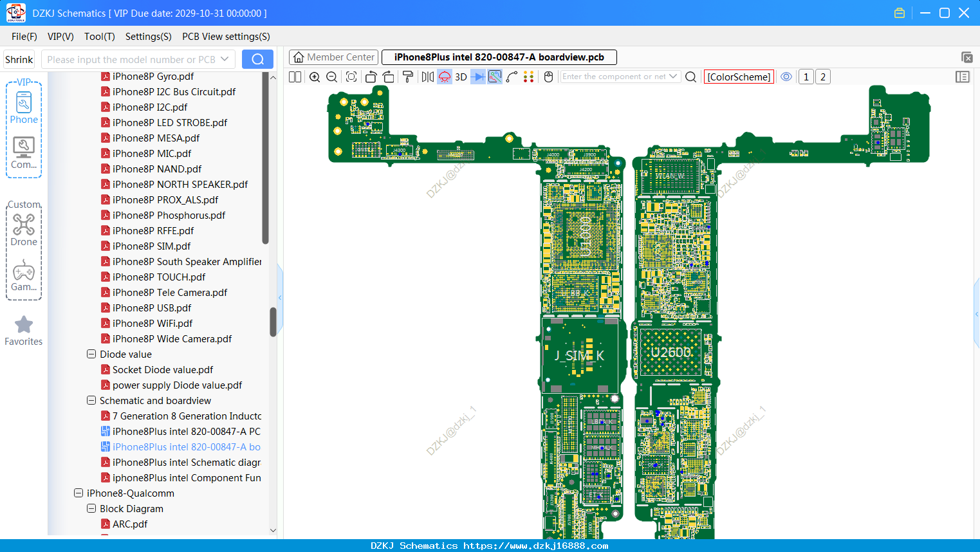Click the blue model search button
This screenshot has width=980, height=552.
click(257, 60)
